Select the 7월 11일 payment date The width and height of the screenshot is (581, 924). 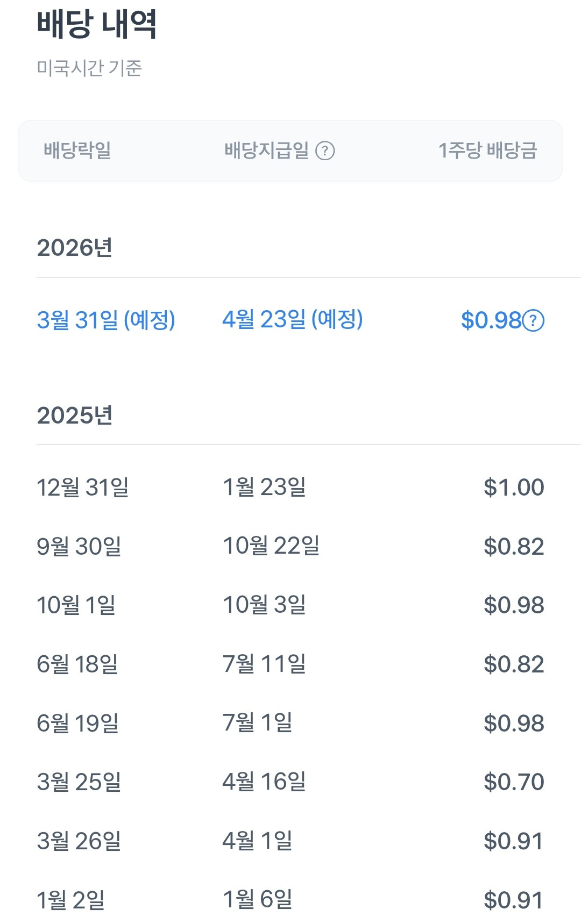264,664
